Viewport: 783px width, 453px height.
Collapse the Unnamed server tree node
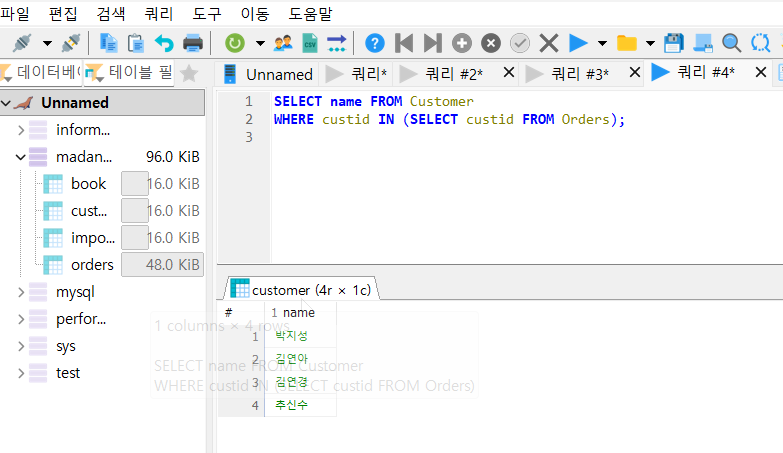click(x=6, y=103)
